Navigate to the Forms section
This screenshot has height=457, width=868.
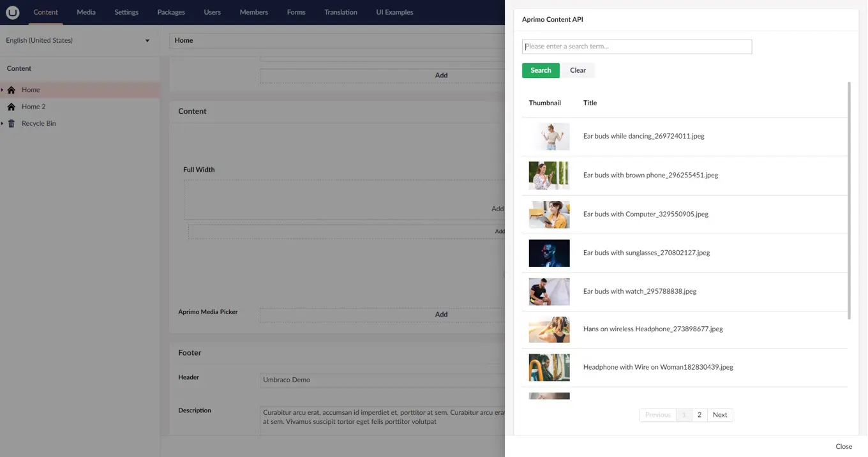(x=296, y=12)
